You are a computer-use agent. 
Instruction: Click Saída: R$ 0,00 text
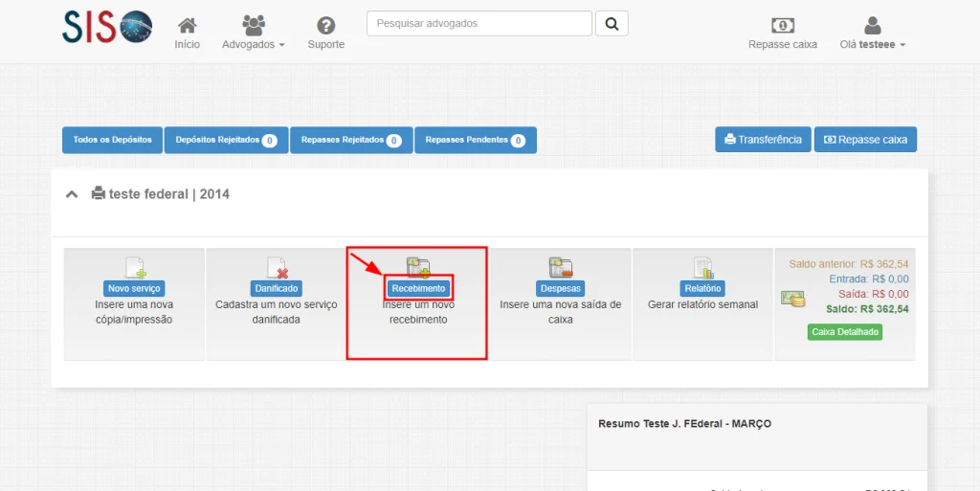tap(874, 294)
